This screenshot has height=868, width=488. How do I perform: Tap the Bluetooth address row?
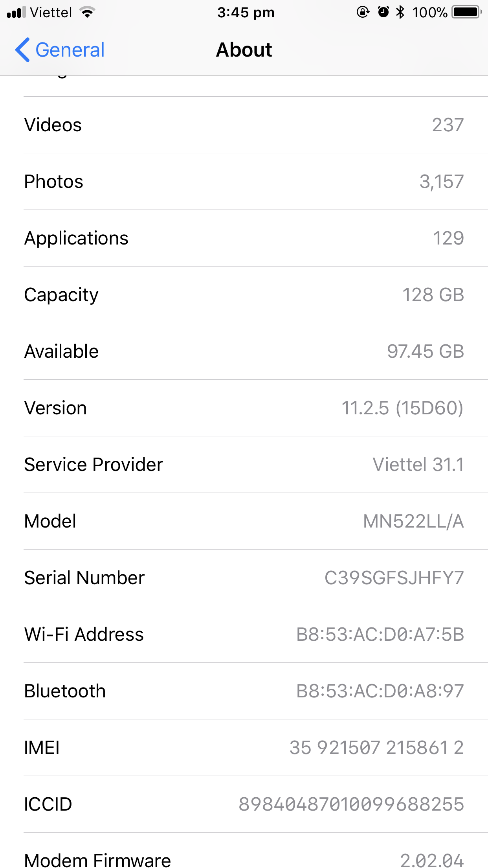click(244, 691)
